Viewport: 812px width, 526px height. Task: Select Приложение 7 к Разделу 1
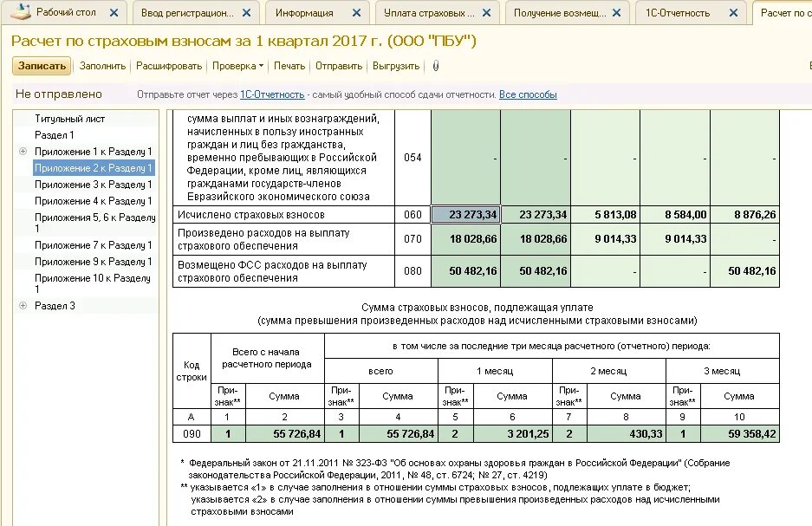pos(94,245)
